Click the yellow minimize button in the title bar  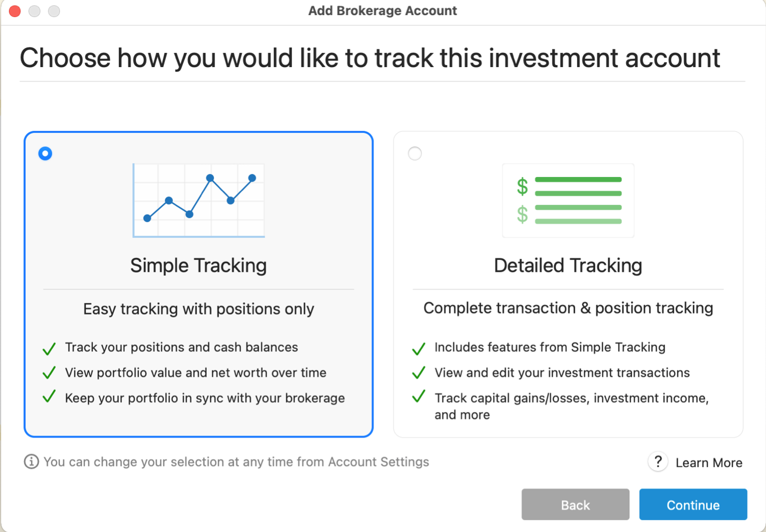click(34, 11)
